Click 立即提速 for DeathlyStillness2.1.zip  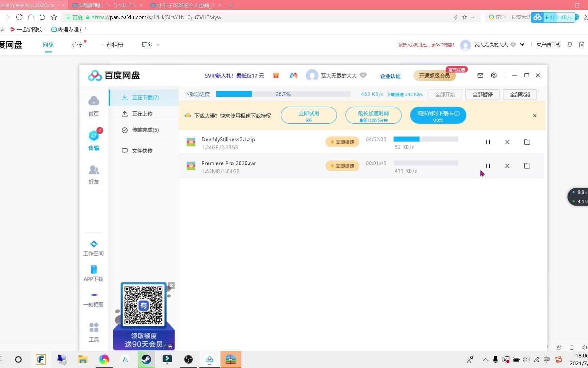click(342, 142)
